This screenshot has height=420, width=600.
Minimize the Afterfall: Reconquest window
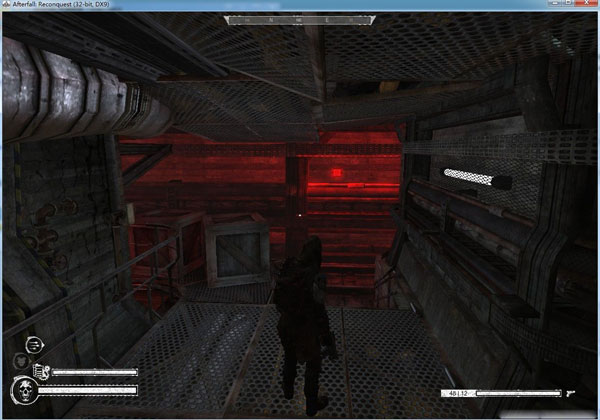555,3
